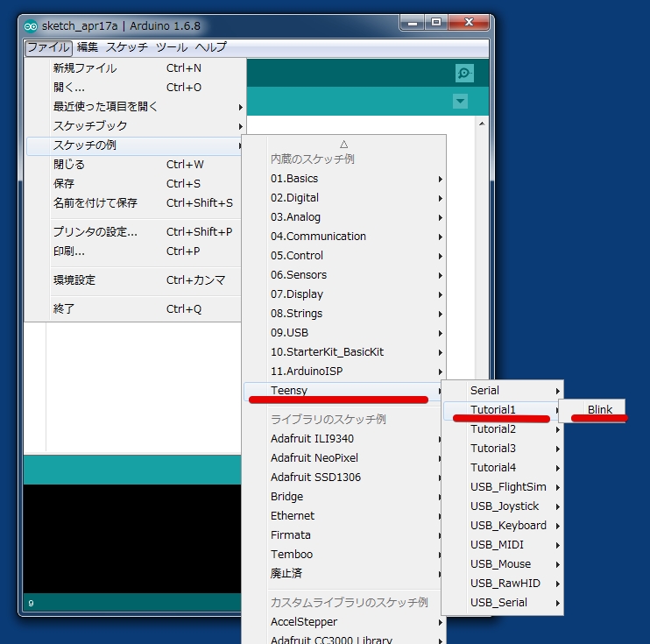Open USB_Mouse examples
Image resolution: width=650 pixels, height=644 pixels.
(503, 564)
